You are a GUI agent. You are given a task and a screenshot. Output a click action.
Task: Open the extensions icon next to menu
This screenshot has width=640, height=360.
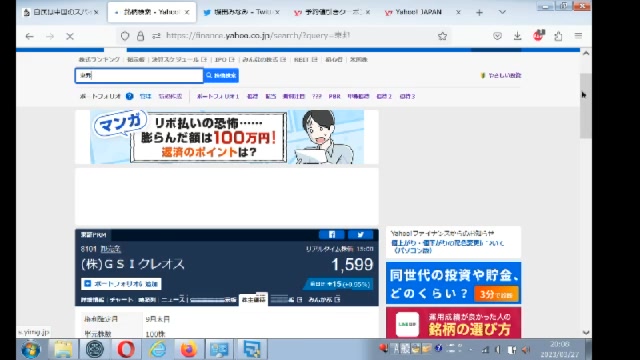tap(558, 36)
